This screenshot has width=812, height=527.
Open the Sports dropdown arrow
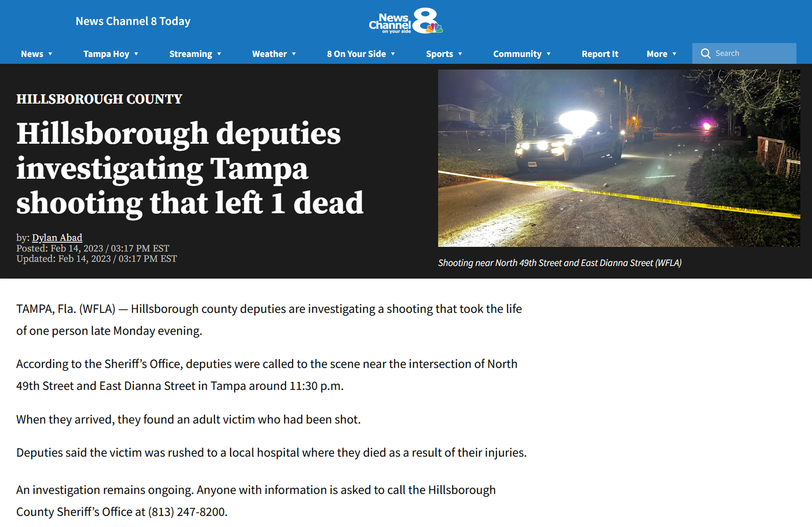(x=460, y=54)
